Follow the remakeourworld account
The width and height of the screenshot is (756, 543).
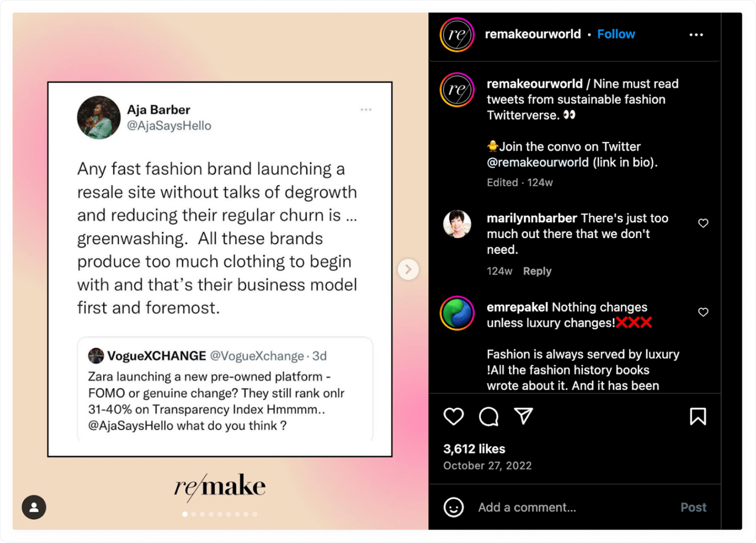point(616,34)
